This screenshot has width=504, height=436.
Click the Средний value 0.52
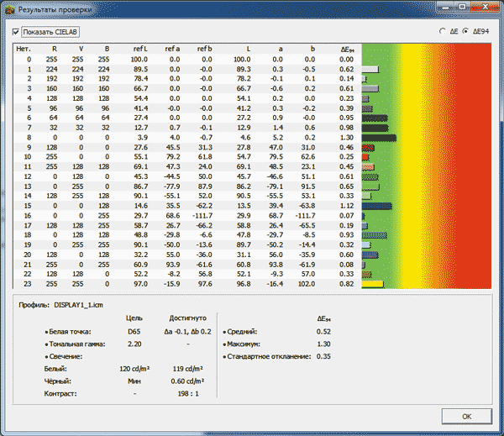323,332
